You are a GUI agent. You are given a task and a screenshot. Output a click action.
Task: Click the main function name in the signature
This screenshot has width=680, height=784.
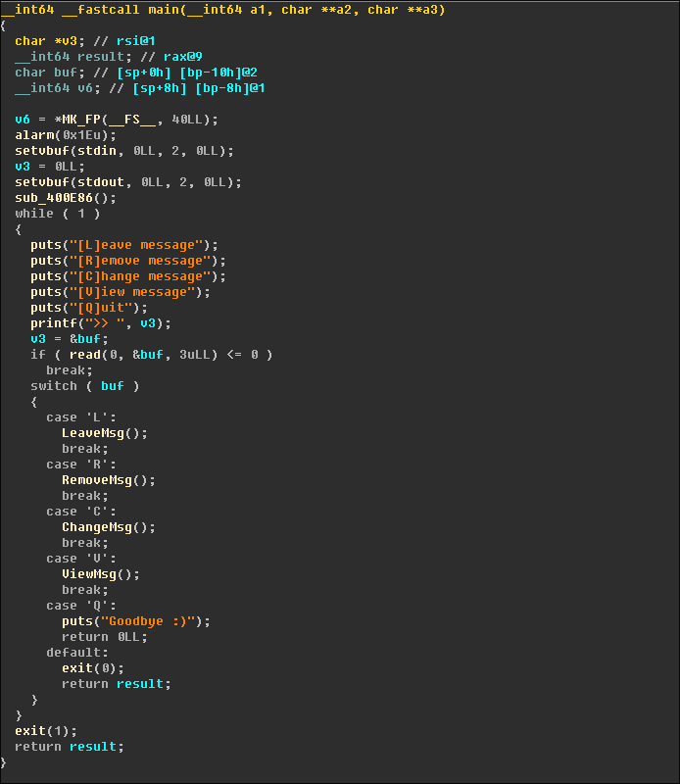pyautogui.click(x=163, y=10)
